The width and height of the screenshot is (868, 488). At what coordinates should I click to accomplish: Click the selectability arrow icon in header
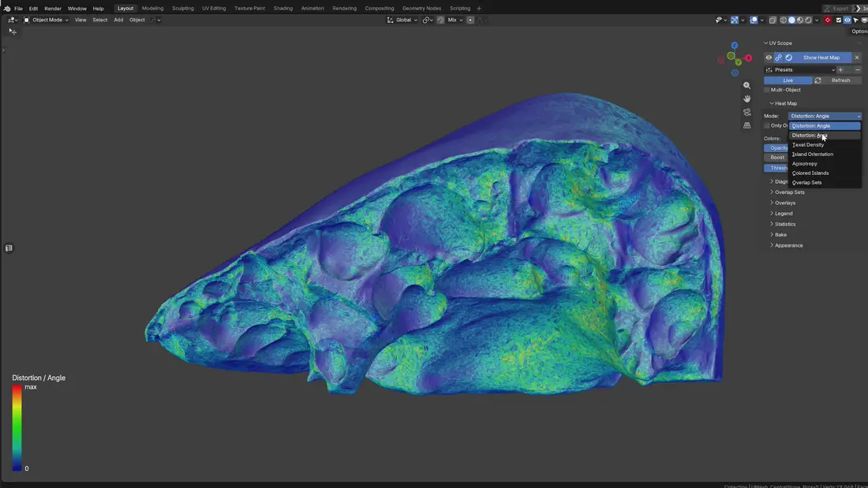(856, 20)
